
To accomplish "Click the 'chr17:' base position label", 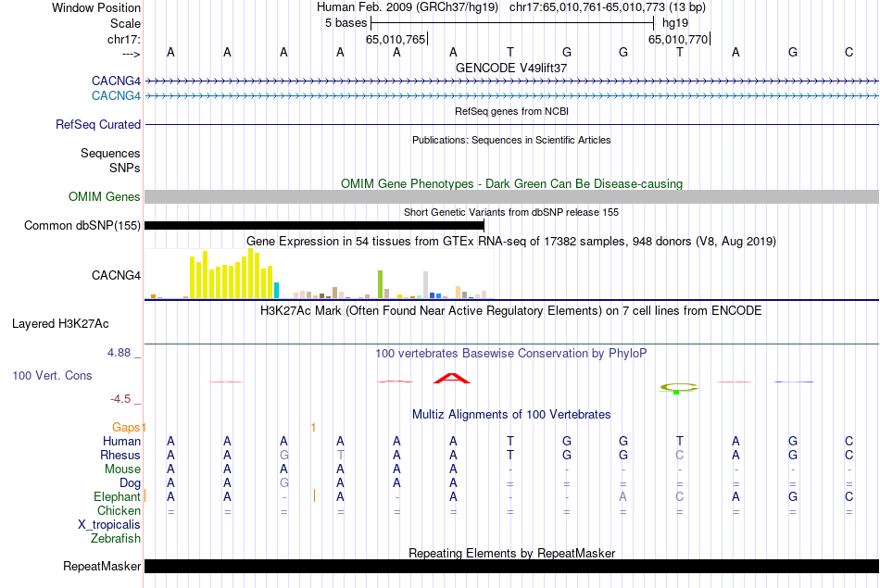I will [123, 39].
